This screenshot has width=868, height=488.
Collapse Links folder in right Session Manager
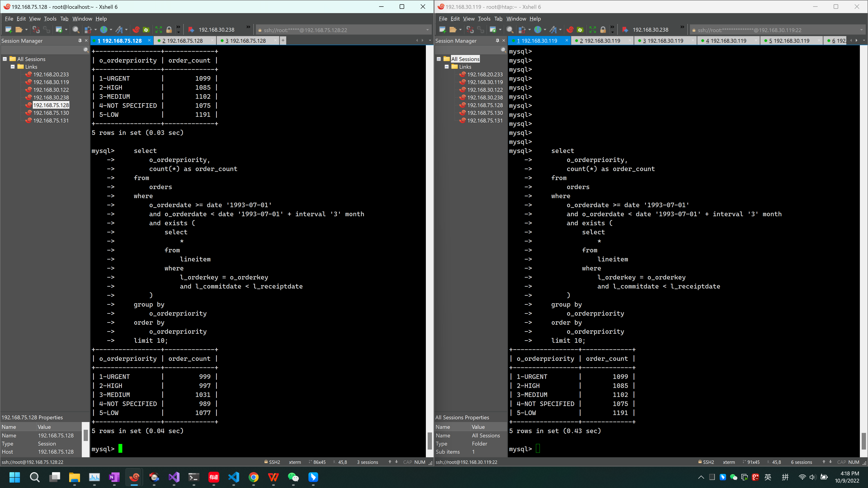(x=446, y=67)
